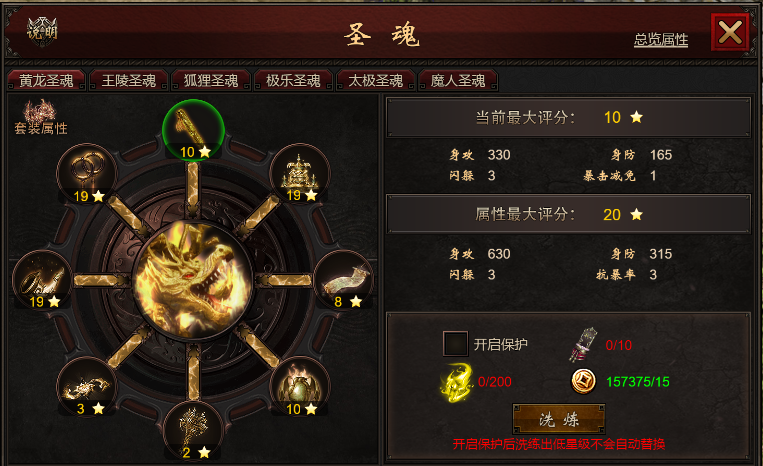The height and width of the screenshot is (466, 763).
Task: Select the 19-star golden crown slot
Action: (x=300, y=174)
